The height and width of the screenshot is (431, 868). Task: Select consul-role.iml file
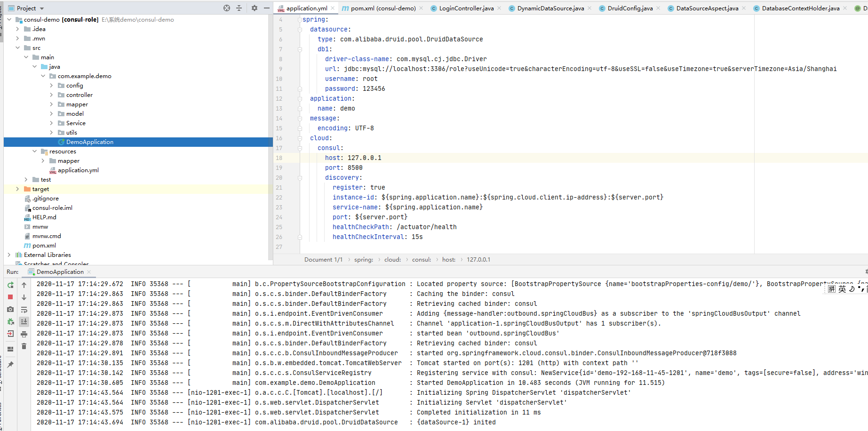point(52,208)
